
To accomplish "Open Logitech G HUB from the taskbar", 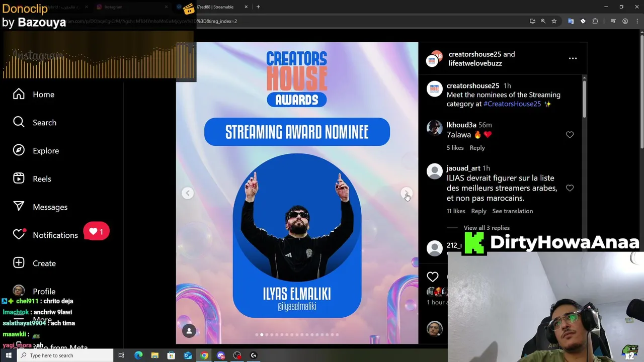I will [254, 355].
